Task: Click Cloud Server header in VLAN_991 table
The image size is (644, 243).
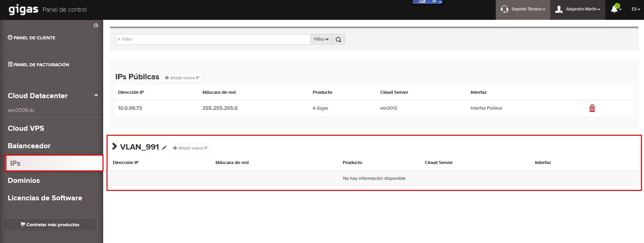Action: pyautogui.click(x=439, y=163)
